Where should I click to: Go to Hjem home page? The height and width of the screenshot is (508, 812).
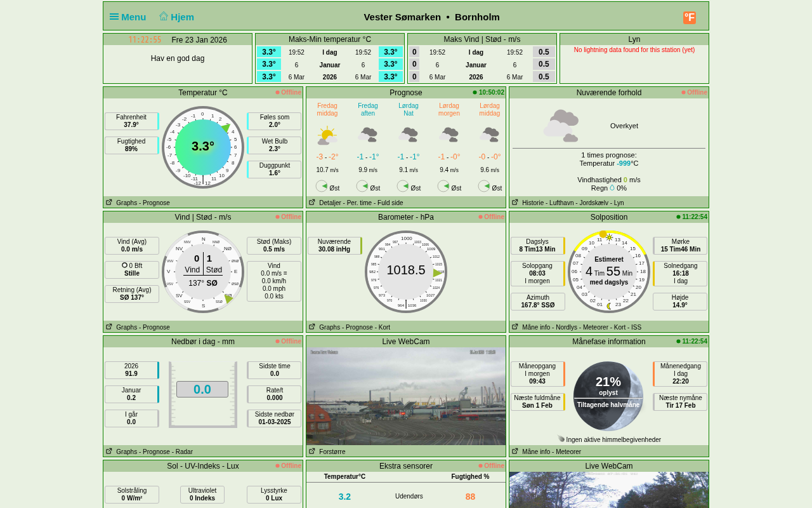(176, 17)
